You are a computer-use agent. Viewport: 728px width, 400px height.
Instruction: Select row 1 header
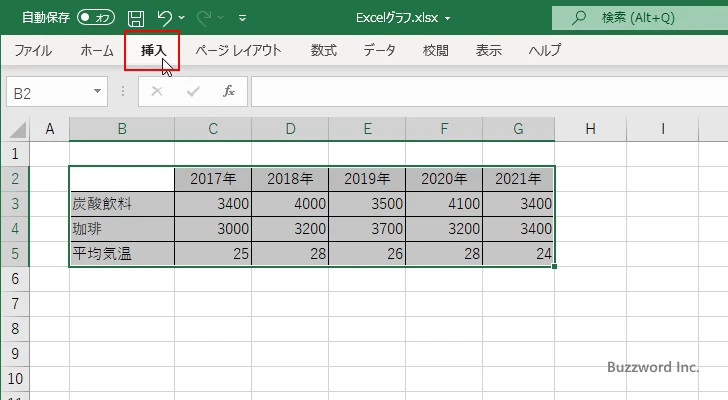pos(15,154)
